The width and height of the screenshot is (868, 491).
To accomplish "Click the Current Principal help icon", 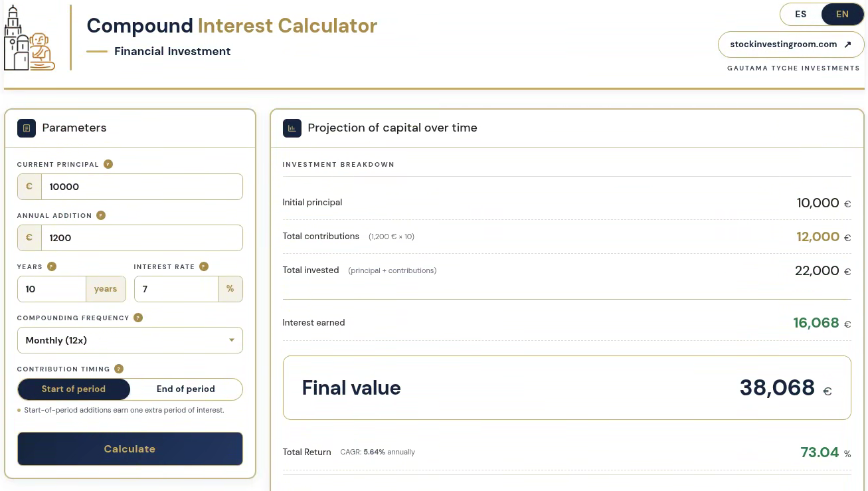I will 108,164.
